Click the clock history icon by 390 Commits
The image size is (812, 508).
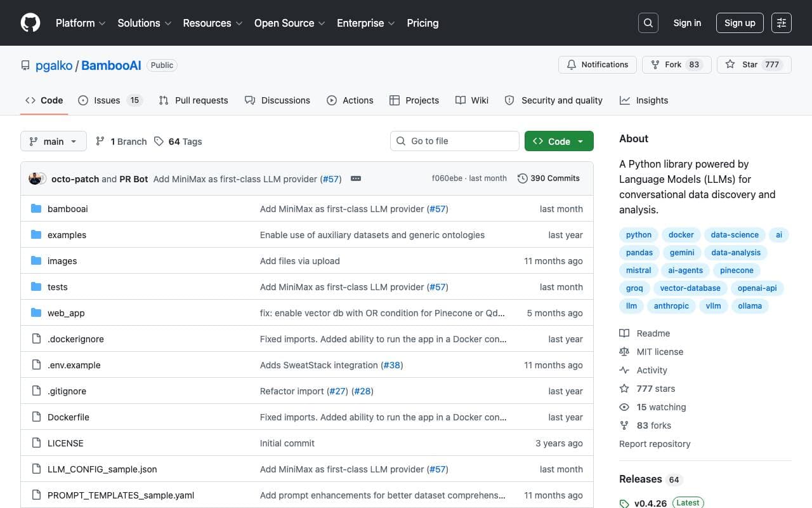522,178
